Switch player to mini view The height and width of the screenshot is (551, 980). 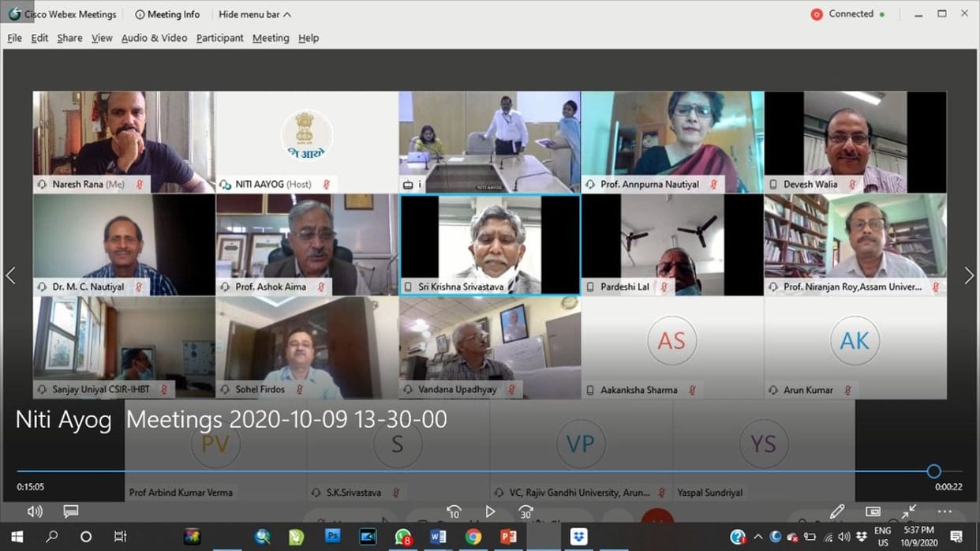873,512
